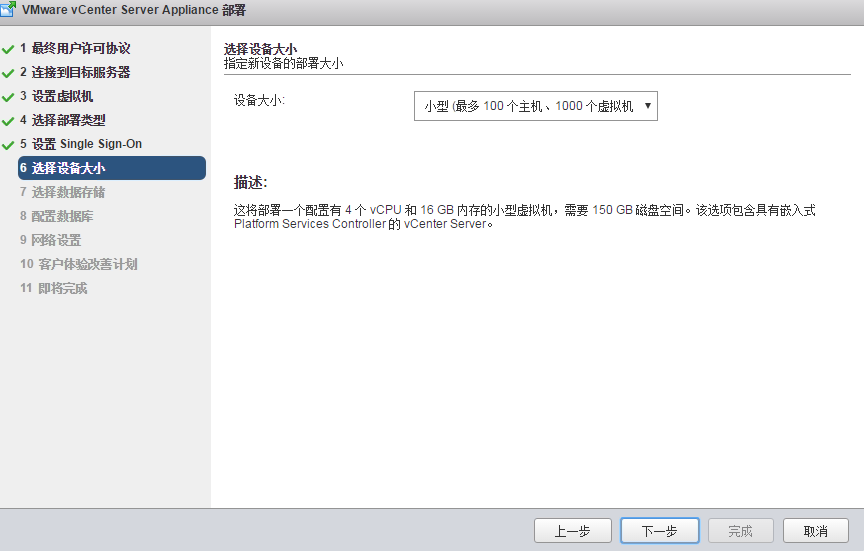Click step 9 网络设置
Image resolution: width=864 pixels, height=551 pixels.
50,240
